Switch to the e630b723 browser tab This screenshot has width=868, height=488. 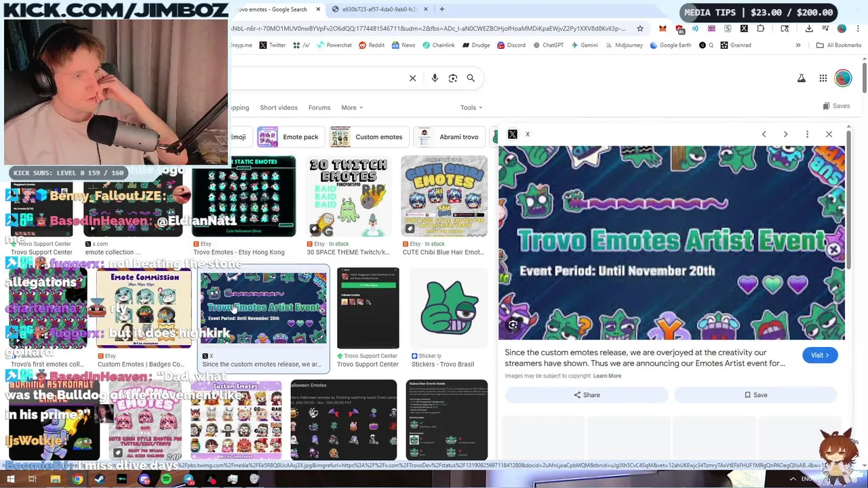(x=378, y=9)
